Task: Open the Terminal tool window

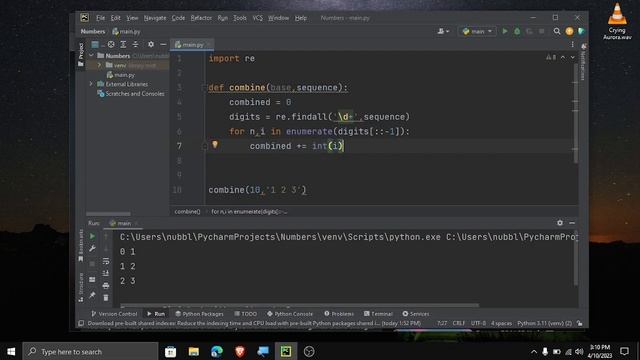Action: (x=378, y=314)
